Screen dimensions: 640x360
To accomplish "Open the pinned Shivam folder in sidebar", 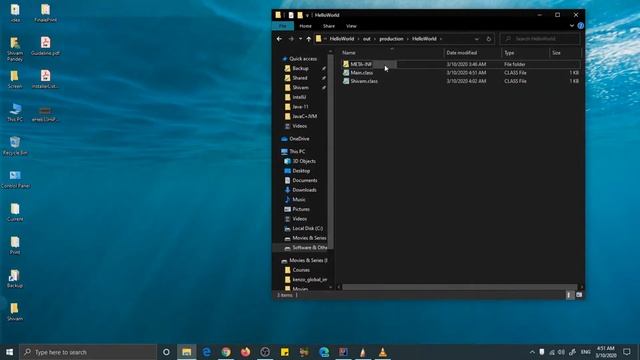I will [x=300, y=88].
